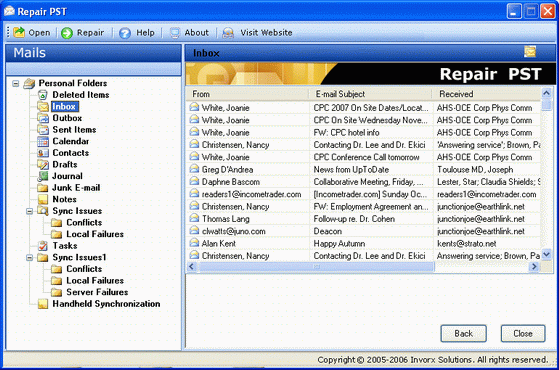Sort by the E-mail Subject column header
This screenshot has width=559, height=370.
click(371, 94)
